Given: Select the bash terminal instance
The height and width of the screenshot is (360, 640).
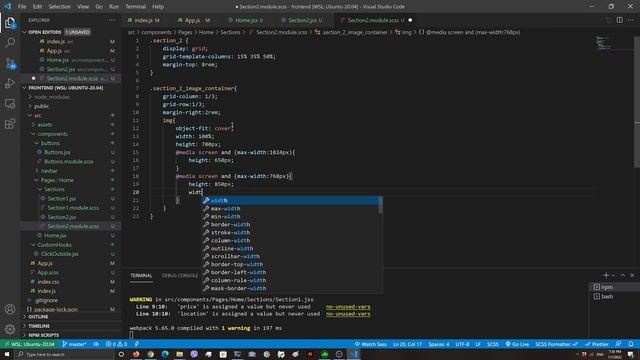Looking at the screenshot, I should pyautogui.click(x=614, y=296).
